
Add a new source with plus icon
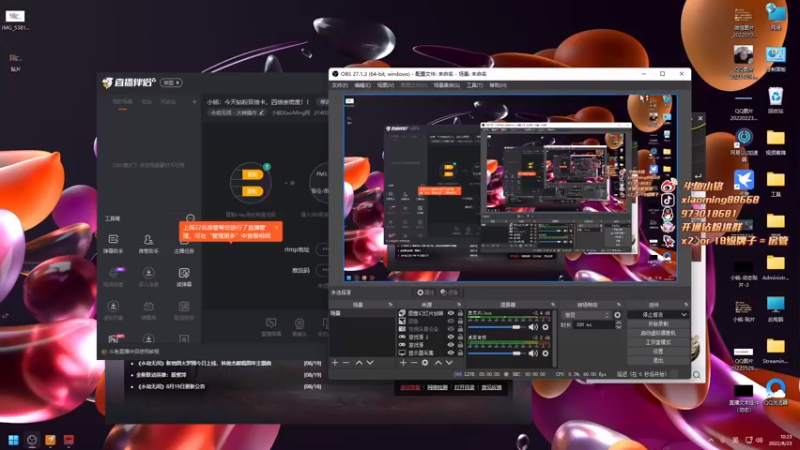403,362
